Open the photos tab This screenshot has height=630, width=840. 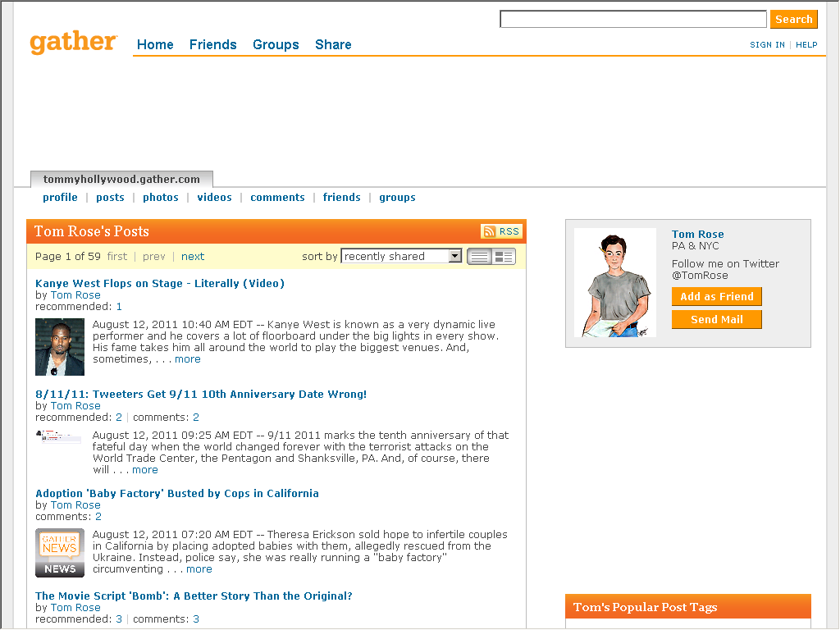[x=161, y=198]
